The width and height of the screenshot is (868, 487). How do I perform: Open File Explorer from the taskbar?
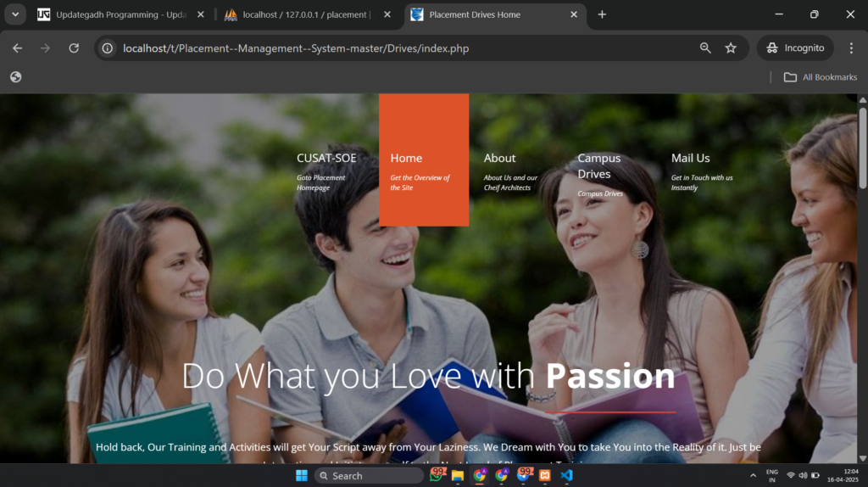point(458,476)
